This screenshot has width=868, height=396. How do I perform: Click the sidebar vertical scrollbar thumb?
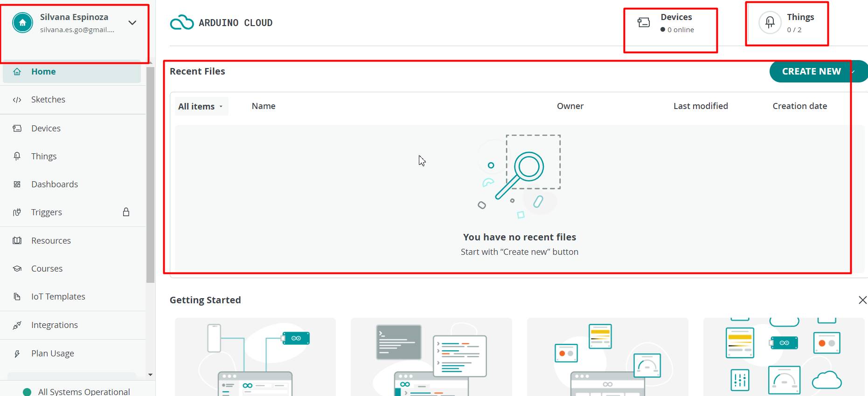tap(150, 175)
